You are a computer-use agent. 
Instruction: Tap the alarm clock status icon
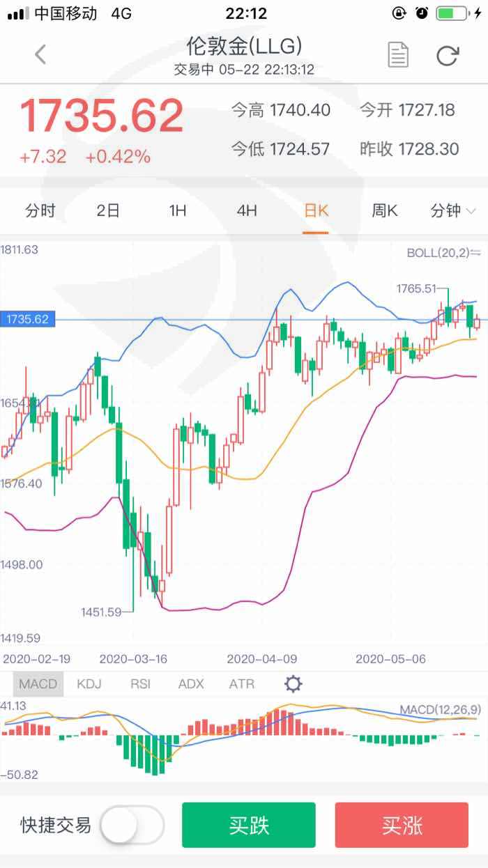pos(421,13)
